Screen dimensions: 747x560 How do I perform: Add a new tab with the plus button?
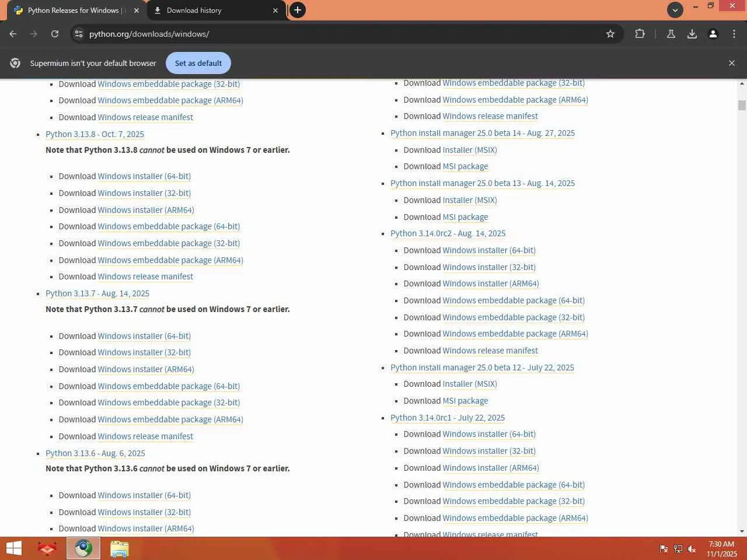298,10
